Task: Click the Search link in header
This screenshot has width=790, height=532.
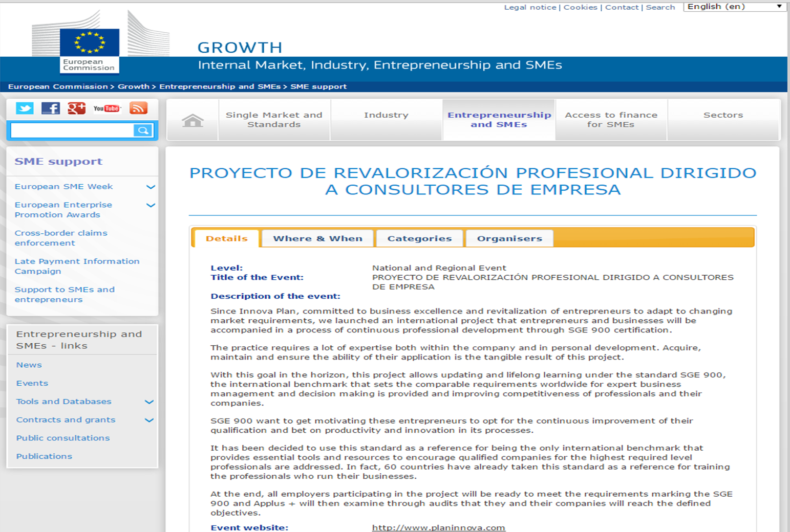Action: coord(660,7)
